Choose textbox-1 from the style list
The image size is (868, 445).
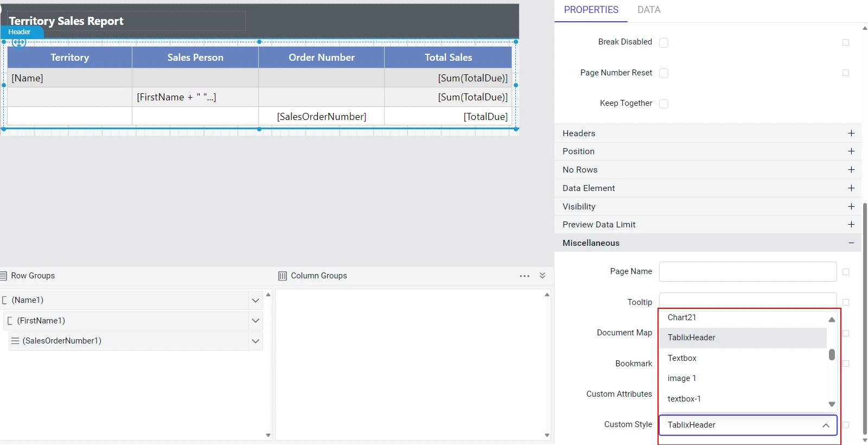tap(743, 399)
